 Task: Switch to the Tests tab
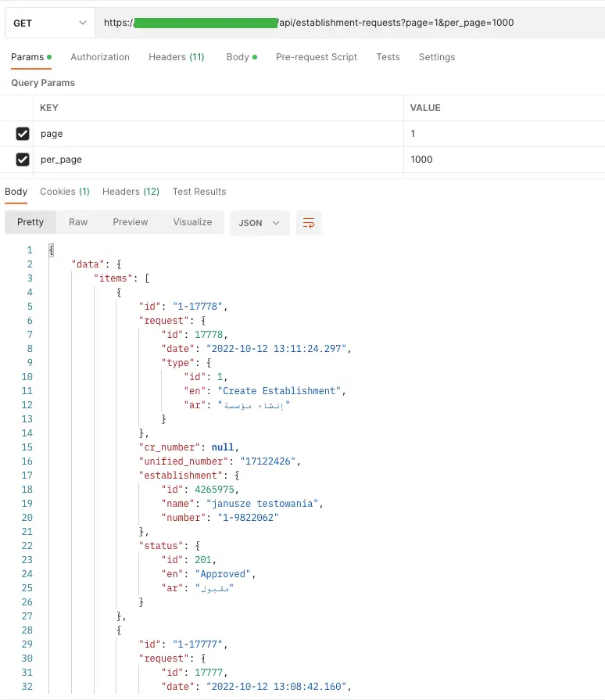388,56
